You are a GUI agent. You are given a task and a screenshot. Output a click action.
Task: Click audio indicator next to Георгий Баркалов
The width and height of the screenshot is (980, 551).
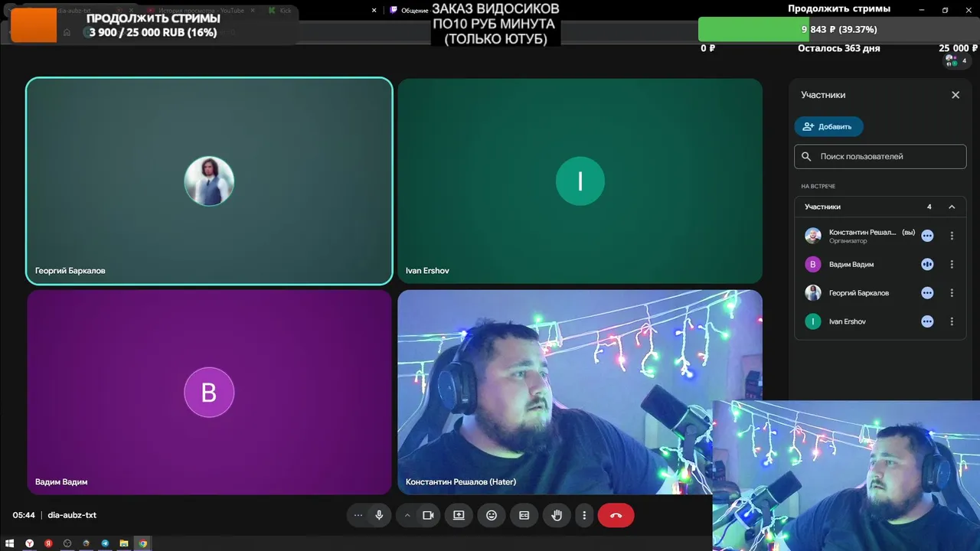point(927,293)
